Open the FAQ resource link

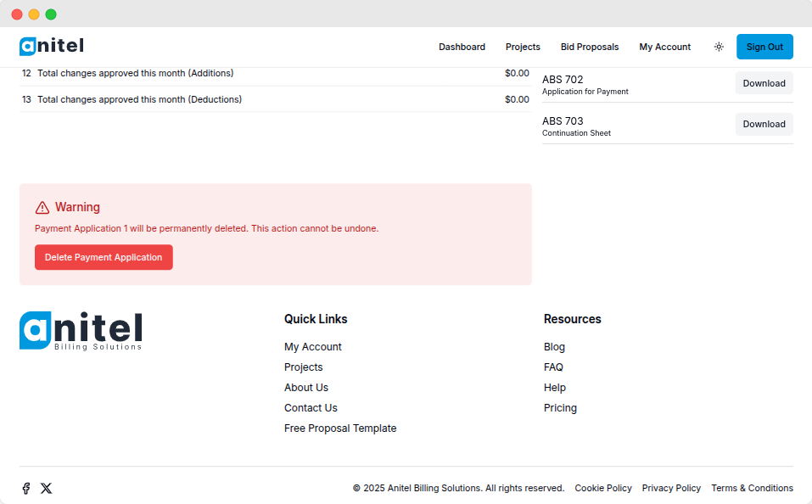point(553,367)
